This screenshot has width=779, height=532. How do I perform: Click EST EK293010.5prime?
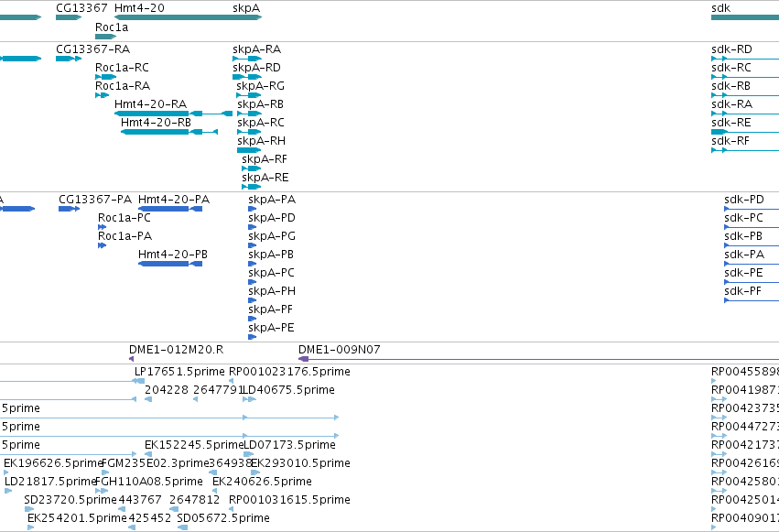[300, 463]
